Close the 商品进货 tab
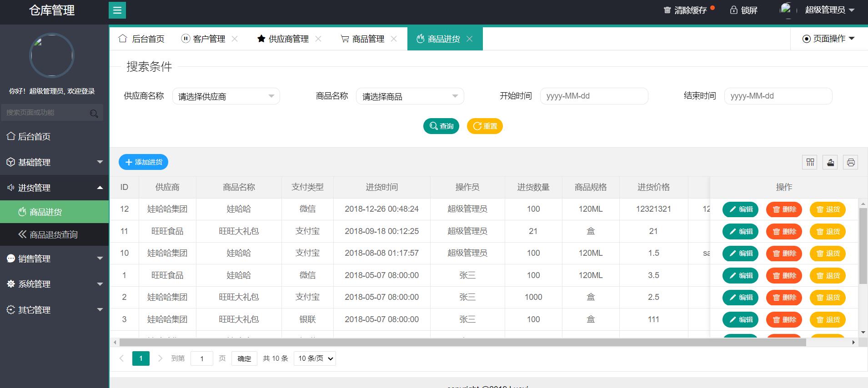 pyautogui.click(x=470, y=39)
